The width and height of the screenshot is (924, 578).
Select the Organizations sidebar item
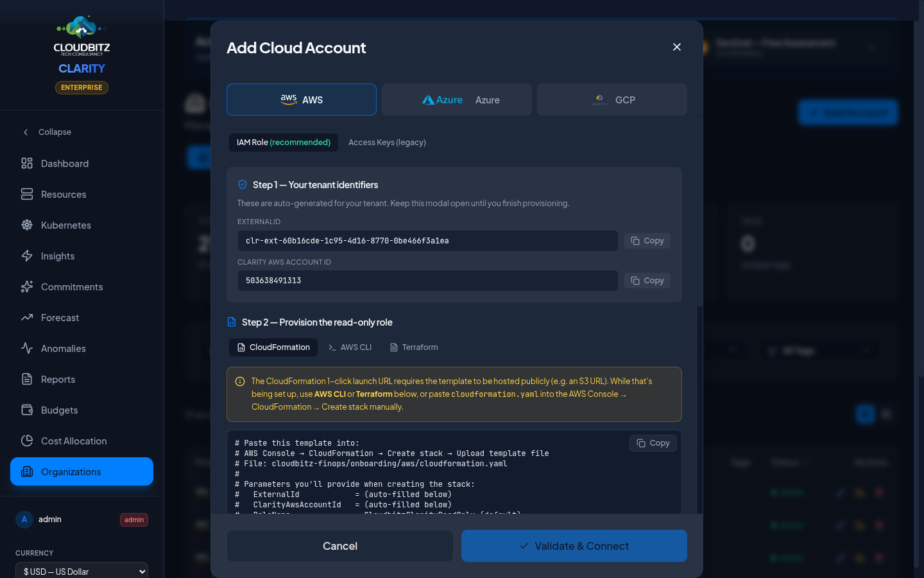coord(81,471)
